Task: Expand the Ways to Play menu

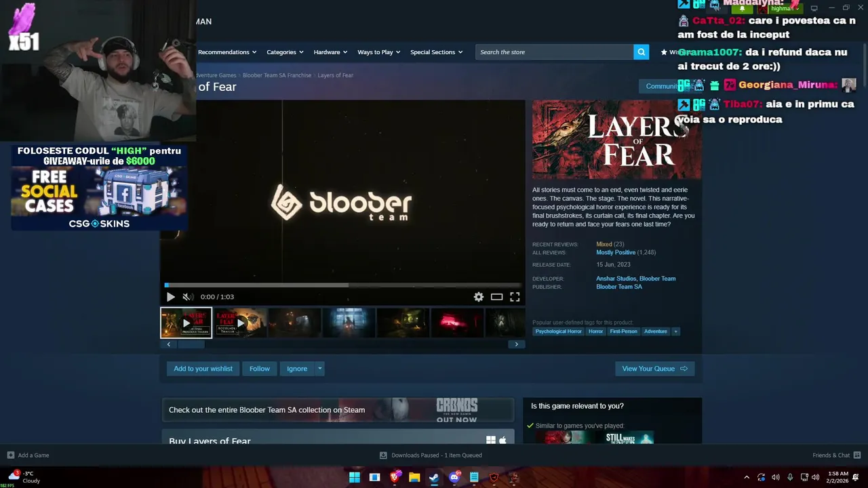Action: (x=378, y=52)
